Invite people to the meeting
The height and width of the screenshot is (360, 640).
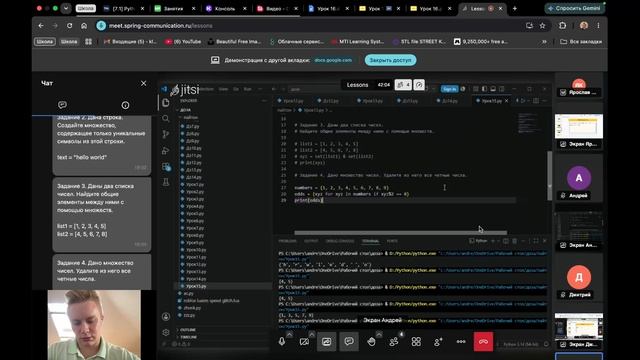(438, 342)
